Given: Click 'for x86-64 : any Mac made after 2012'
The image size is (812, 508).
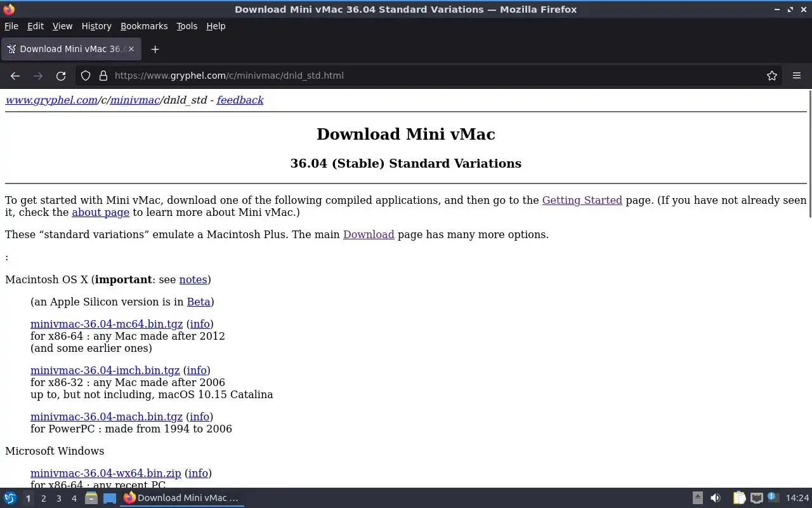Looking at the screenshot, I should point(128,336).
